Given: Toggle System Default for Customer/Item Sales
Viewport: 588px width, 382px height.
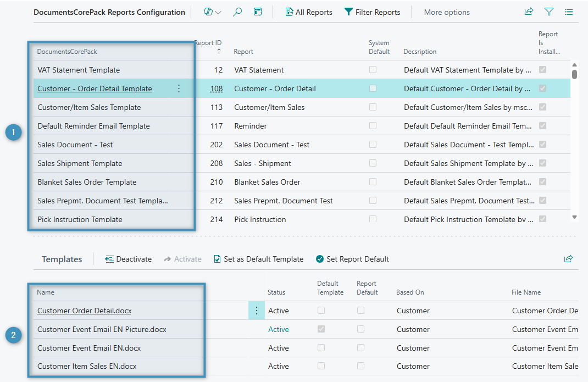Looking at the screenshot, I should pos(373,107).
